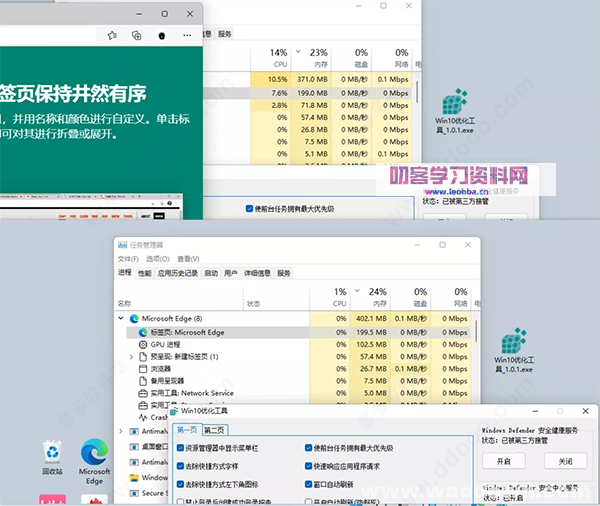The image size is (600, 506).
Task: Open the 文件(F) menu
Action: 128,259
